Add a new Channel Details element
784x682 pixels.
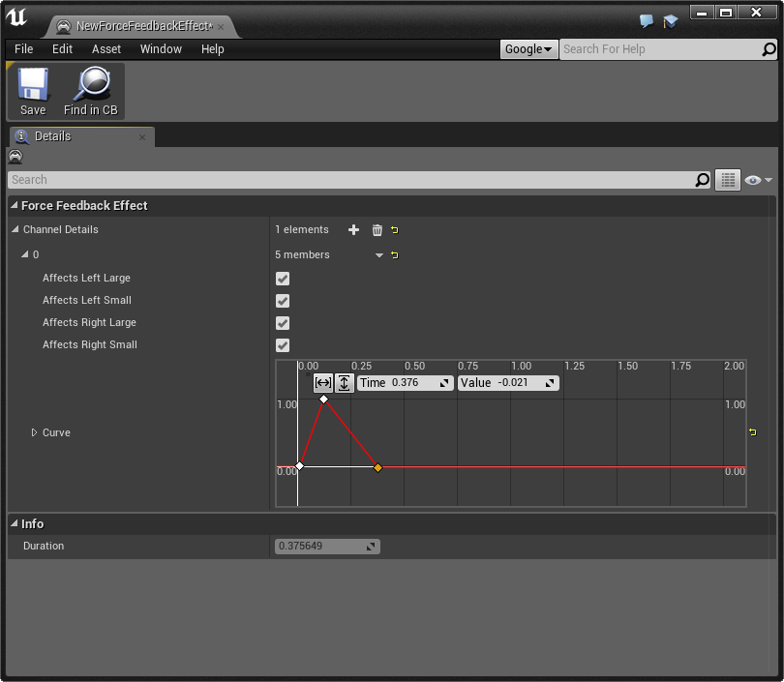353,230
